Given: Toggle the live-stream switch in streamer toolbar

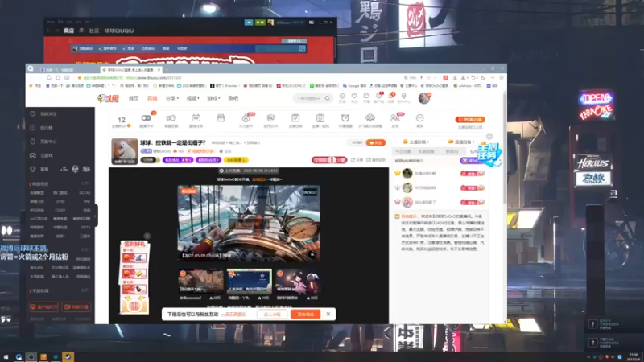Looking at the screenshot, I should click(x=147, y=118).
